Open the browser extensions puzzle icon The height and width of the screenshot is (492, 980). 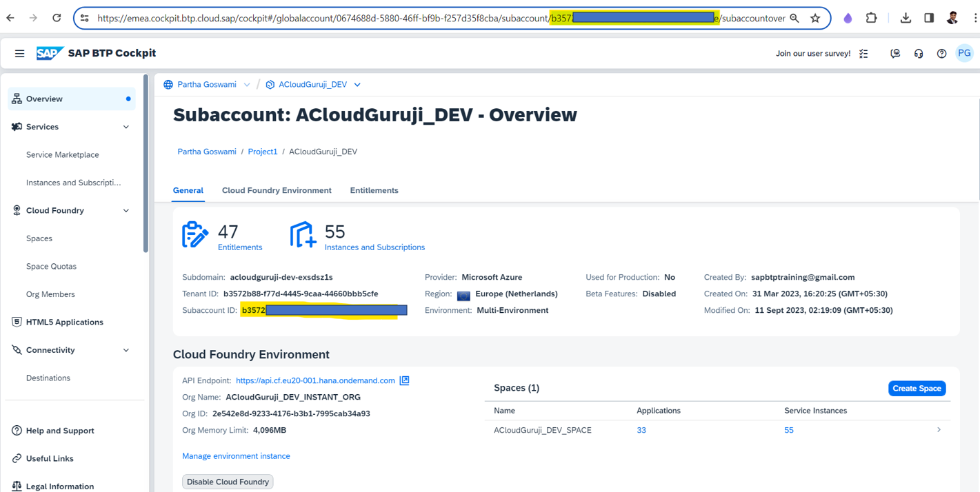pos(871,19)
